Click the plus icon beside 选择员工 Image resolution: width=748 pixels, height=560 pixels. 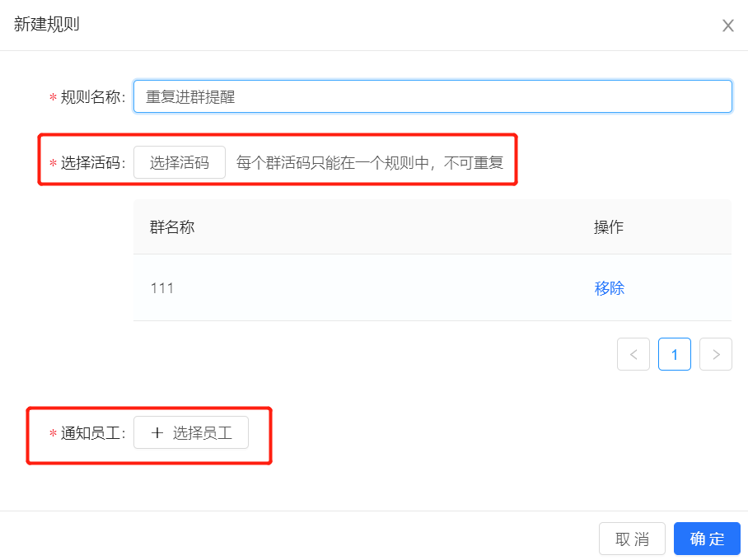pyautogui.click(x=157, y=433)
